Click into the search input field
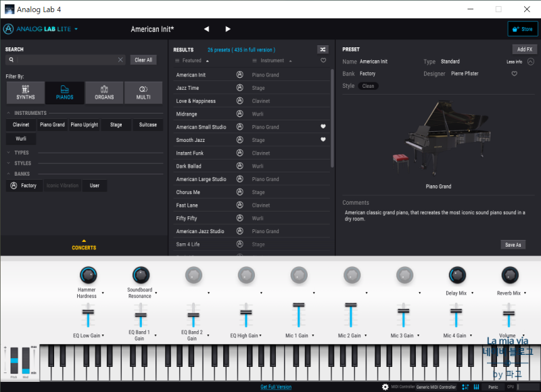The image size is (541, 392). (x=67, y=59)
